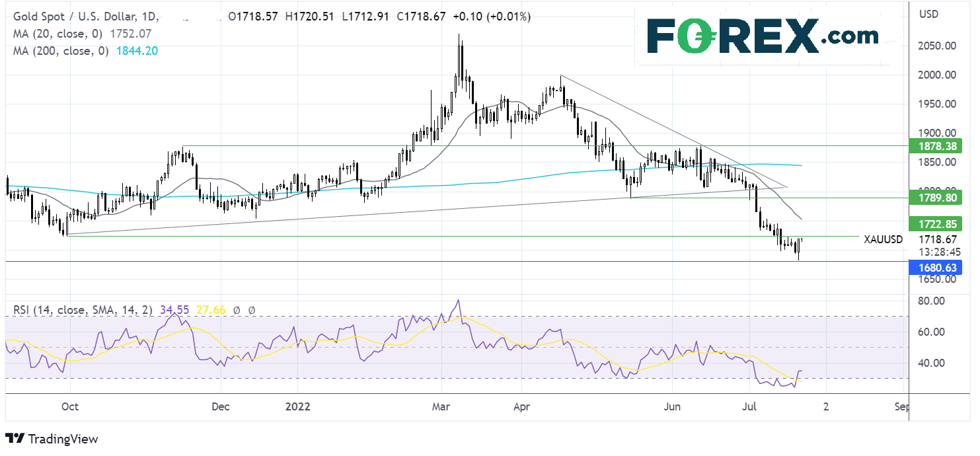
Task: Select the MA 20 value 1752.07
Action: click(x=131, y=33)
